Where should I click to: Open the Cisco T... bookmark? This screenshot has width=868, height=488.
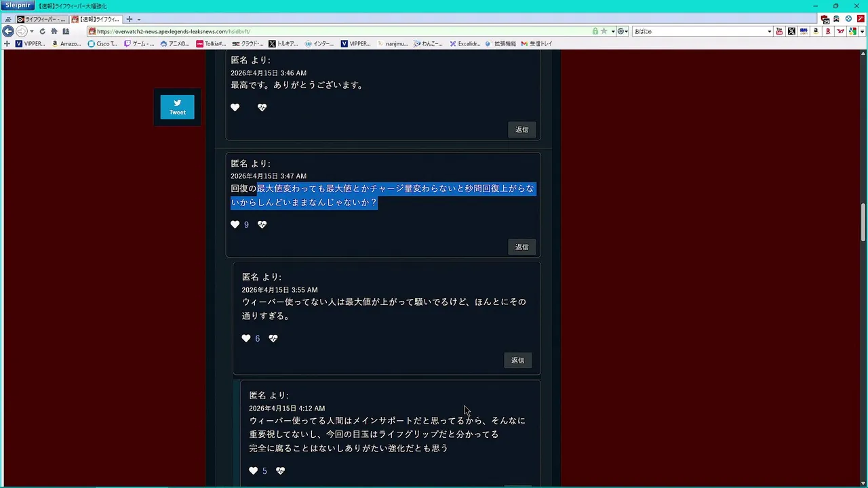(102, 43)
